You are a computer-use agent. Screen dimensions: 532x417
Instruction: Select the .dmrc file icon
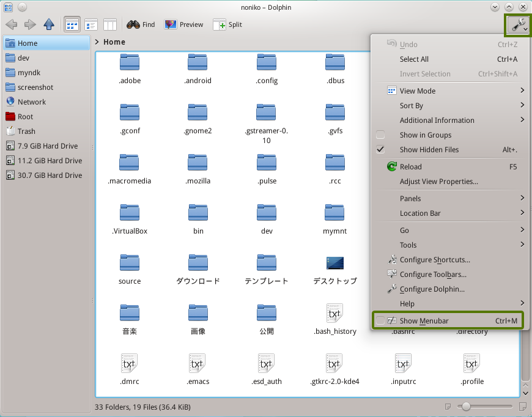point(129,363)
